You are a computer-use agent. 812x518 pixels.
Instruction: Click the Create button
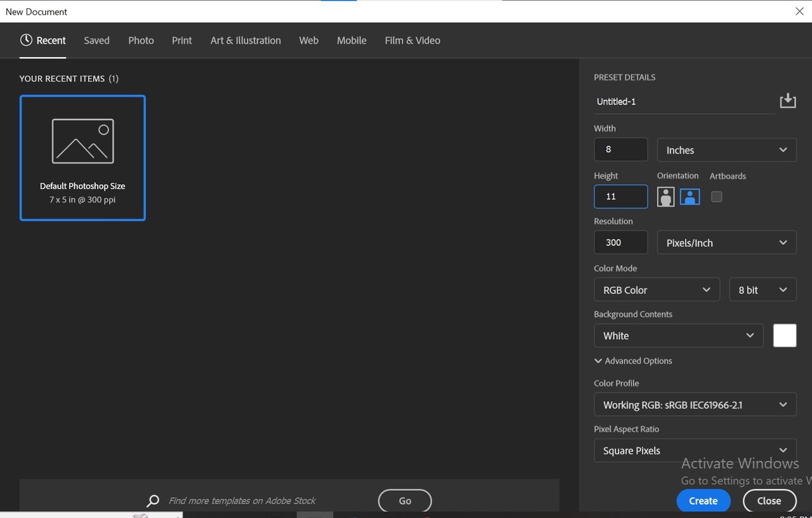(x=704, y=501)
